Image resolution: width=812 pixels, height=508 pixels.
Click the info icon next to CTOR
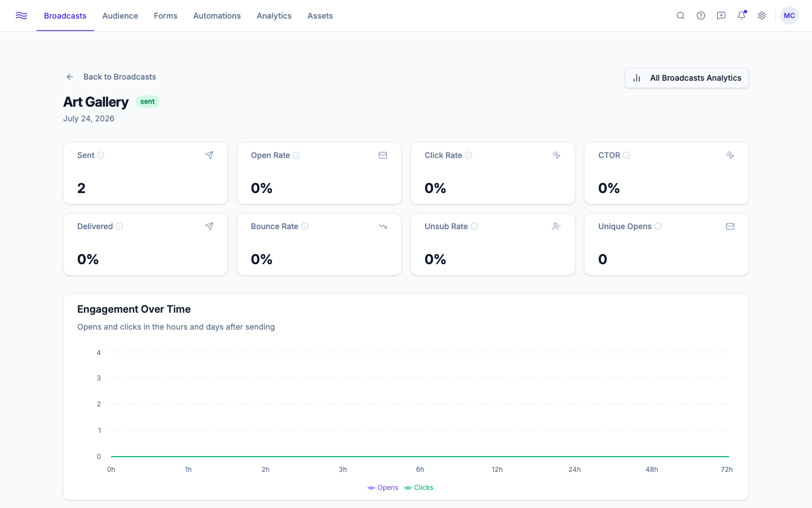(x=626, y=155)
